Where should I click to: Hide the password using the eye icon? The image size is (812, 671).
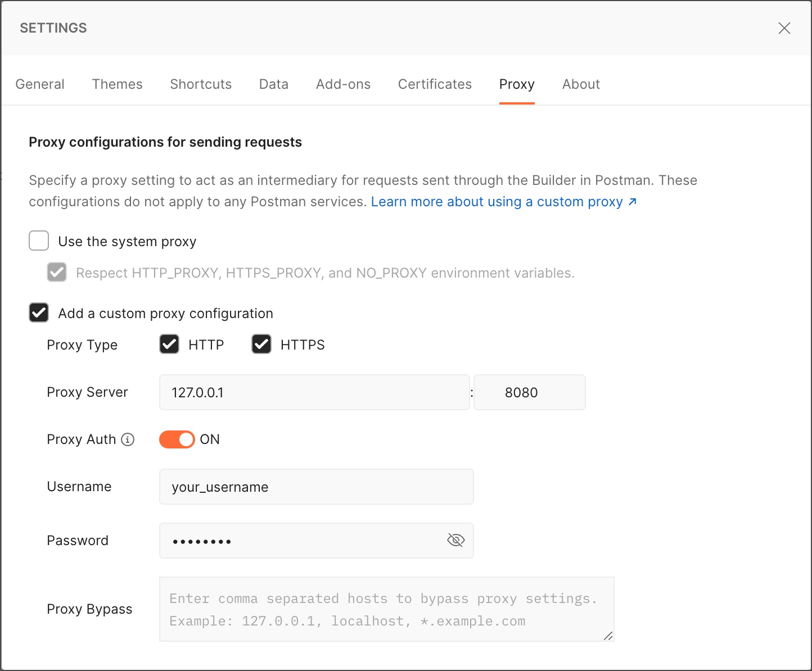[455, 540]
